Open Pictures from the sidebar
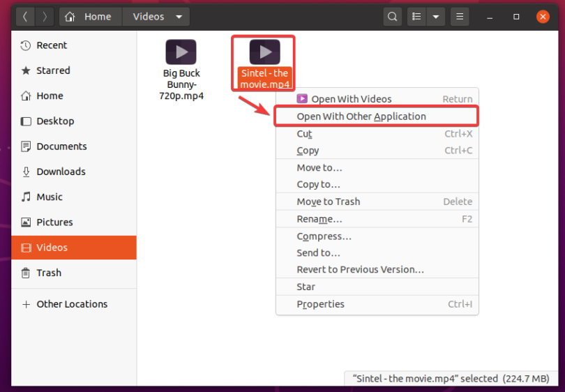The width and height of the screenshot is (565, 392). tap(74, 222)
